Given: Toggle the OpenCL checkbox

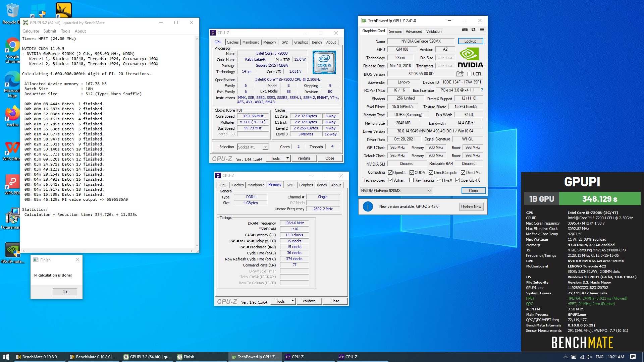Looking at the screenshot, I should 390,173.
